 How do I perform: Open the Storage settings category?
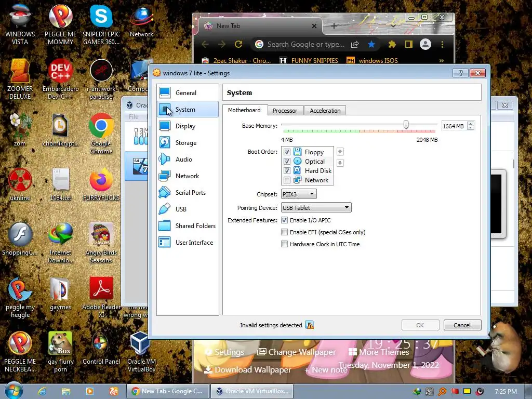(x=188, y=142)
